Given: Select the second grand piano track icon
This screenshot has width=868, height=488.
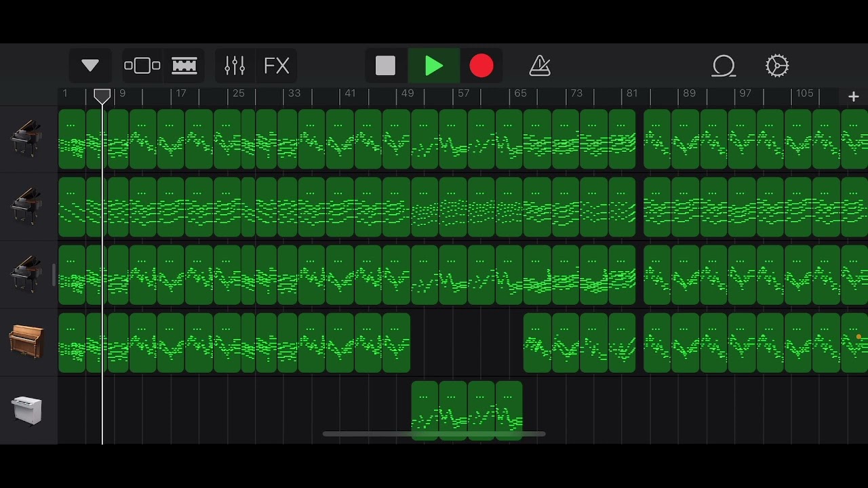Looking at the screenshot, I should 27,206.
